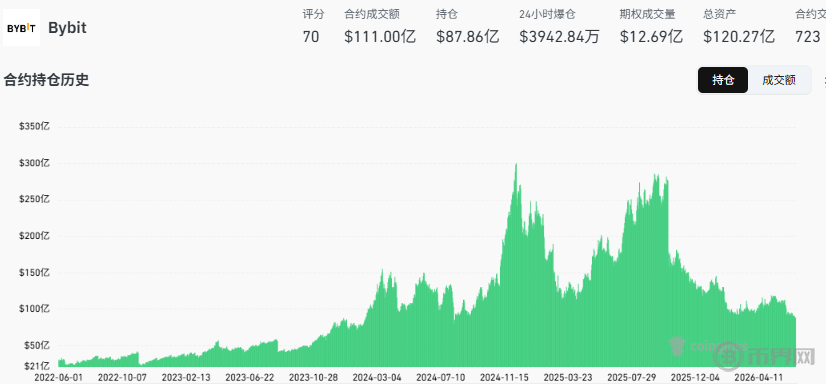826x384 pixels.
Task: Switch to the 持仓 tab
Action: coord(723,80)
